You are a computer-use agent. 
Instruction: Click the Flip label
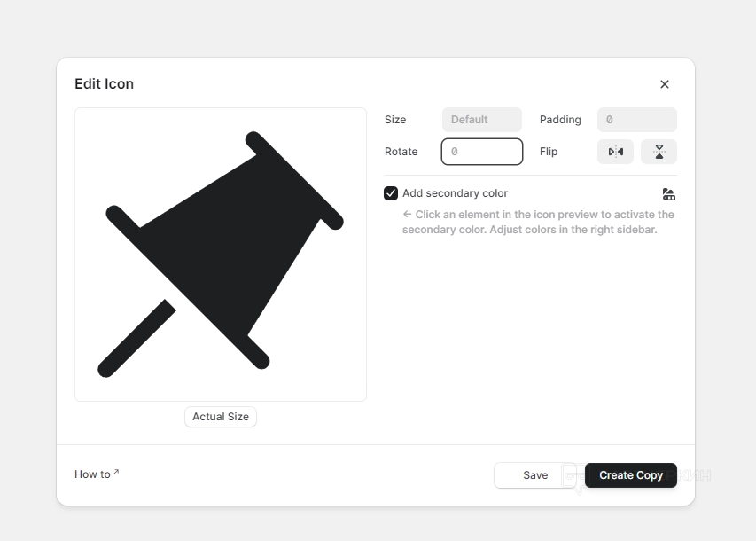point(549,152)
